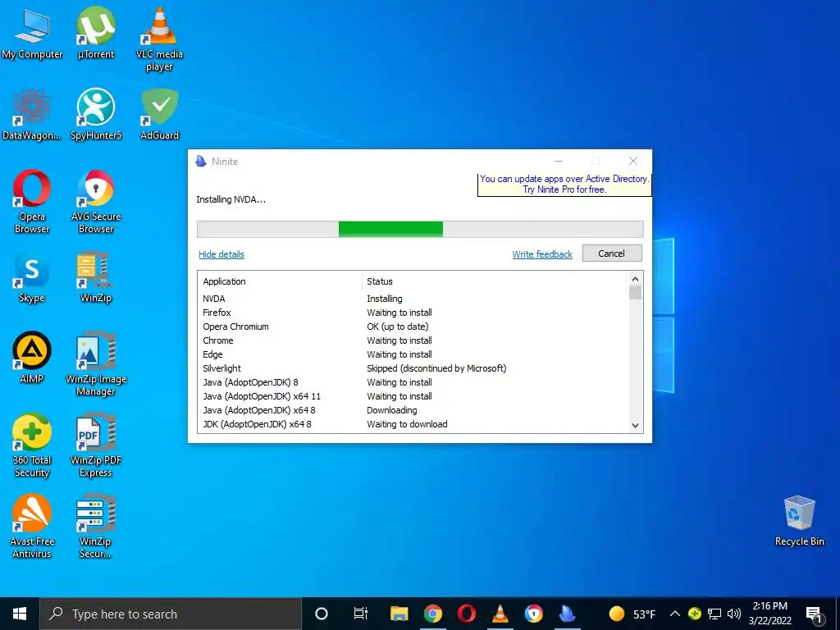The image size is (840, 630).
Task: Select the Firefox row in list
Action: point(413,313)
